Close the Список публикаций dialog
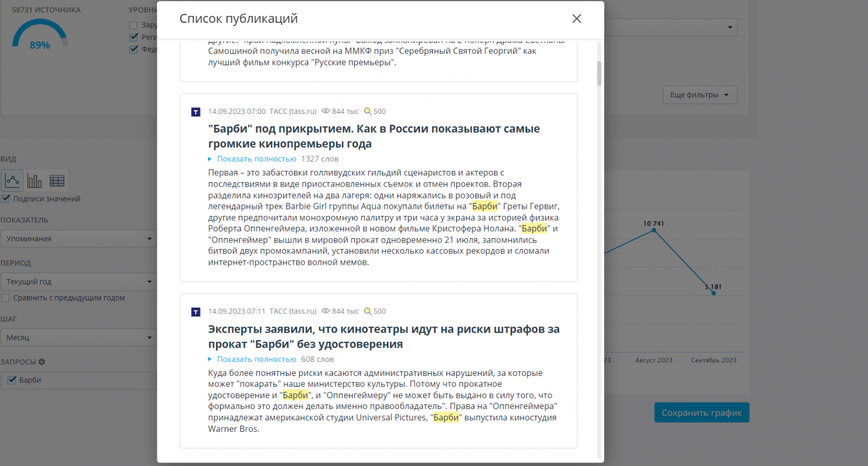Viewport: 868px width, 466px height. pyautogui.click(x=577, y=18)
